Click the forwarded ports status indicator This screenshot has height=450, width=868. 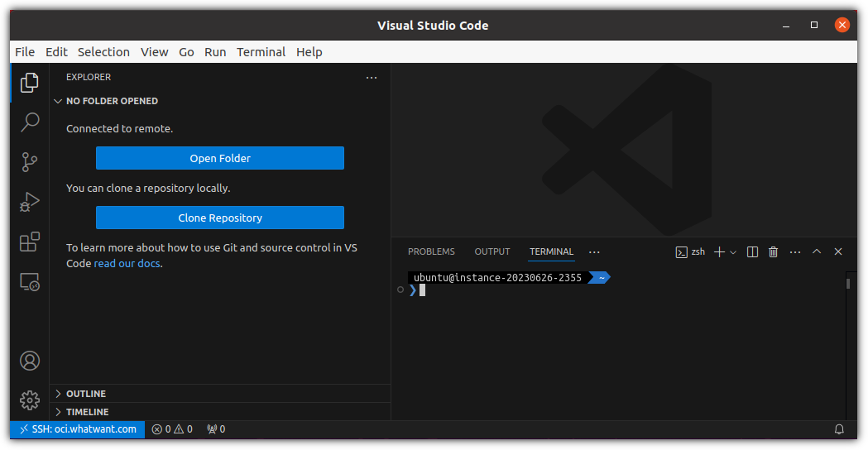pyautogui.click(x=216, y=429)
